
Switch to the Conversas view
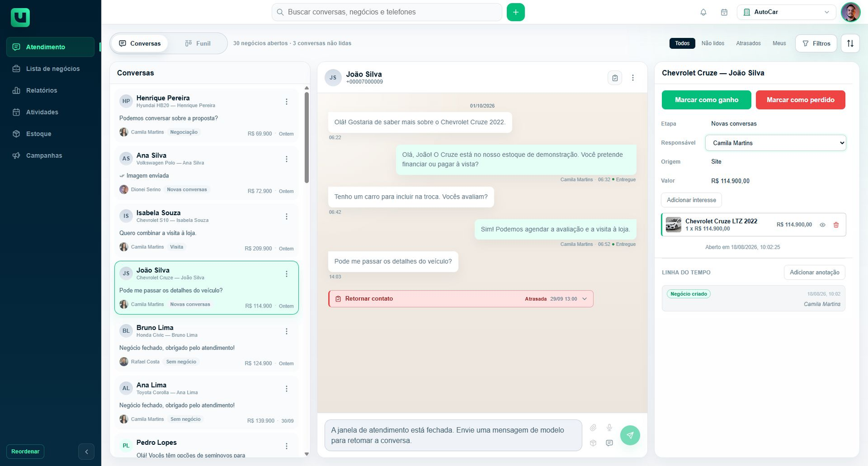click(x=139, y=43)
